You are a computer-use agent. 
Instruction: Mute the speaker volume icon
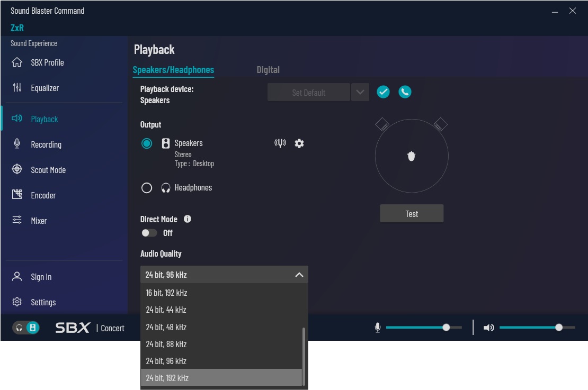pyautogui.click(x=488, y=328)
